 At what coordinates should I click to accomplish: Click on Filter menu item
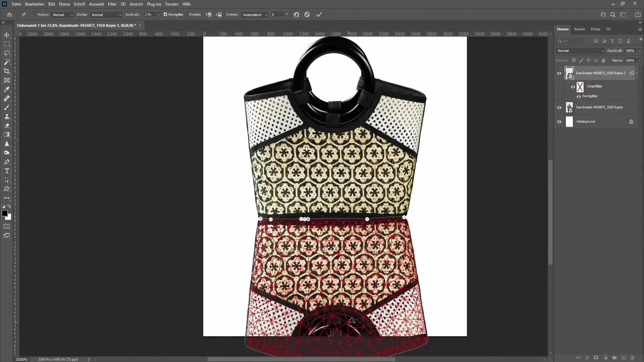112,4
